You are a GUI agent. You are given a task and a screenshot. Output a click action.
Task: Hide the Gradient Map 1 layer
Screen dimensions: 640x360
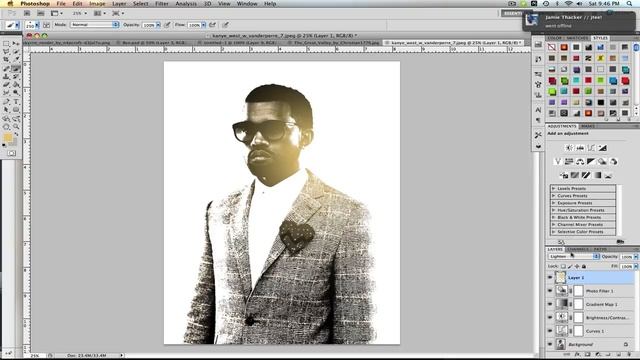[x=550, y=304]
